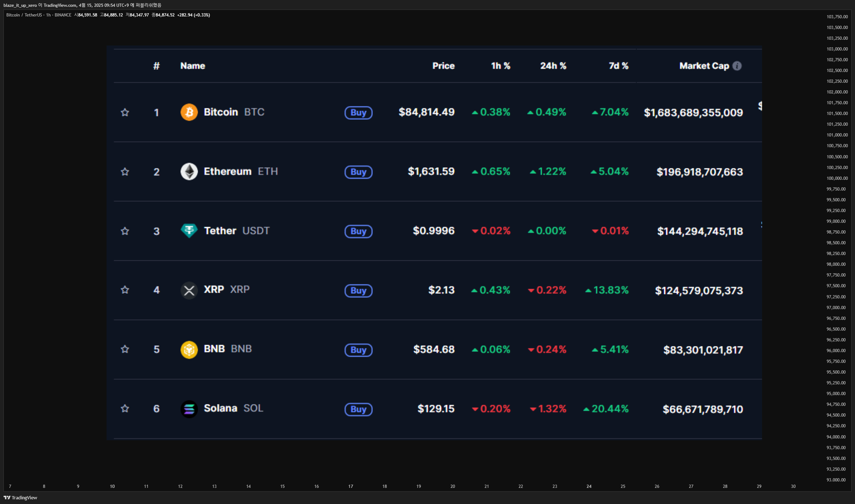
Task: Open the Ethereum ETH name link
Action: click(x=241, y=172)
